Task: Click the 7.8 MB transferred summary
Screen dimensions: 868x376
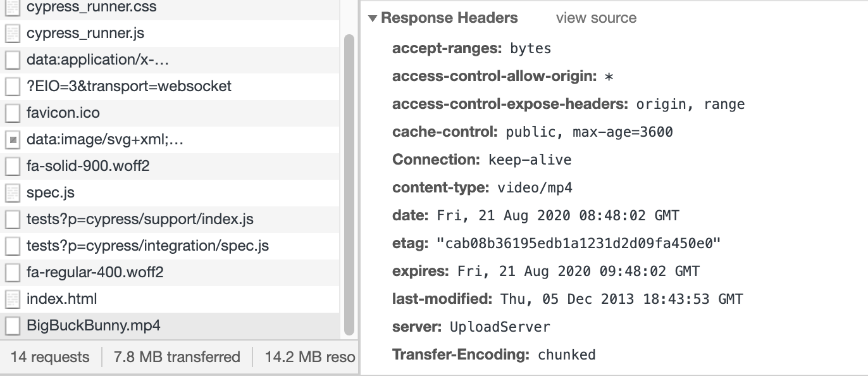Action: click(x=176, y=356)
